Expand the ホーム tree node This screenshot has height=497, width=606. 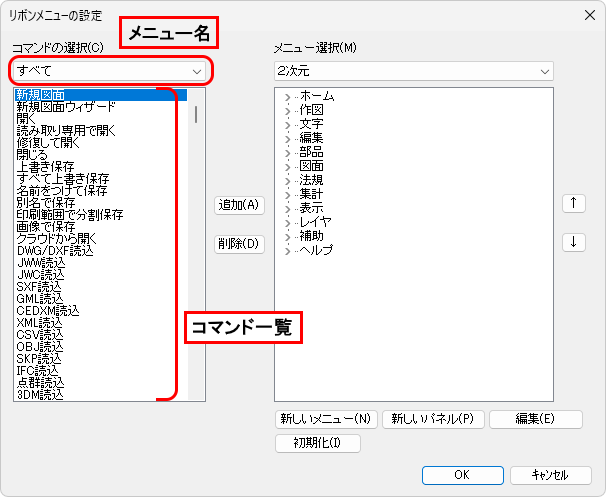pyautogui.click(x=287, y=97)
